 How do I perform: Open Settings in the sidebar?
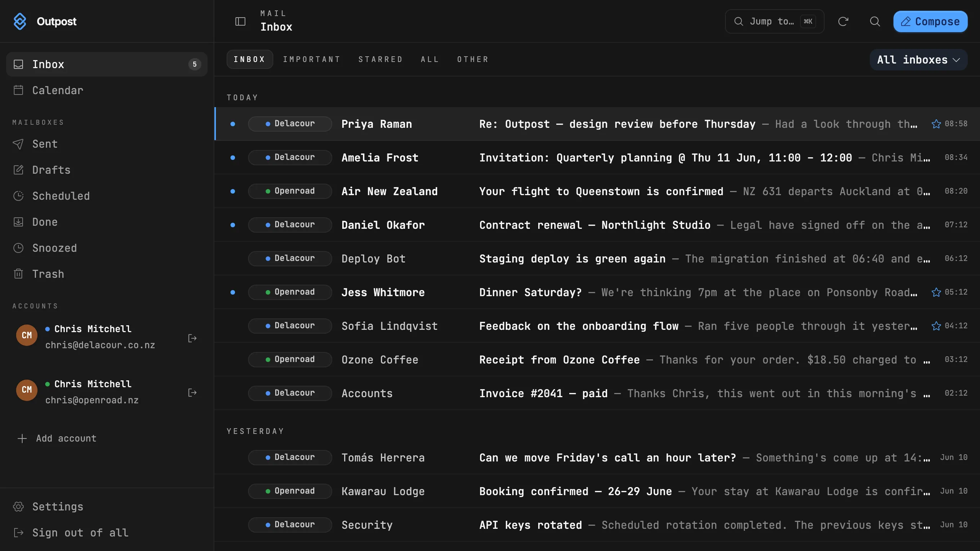click(107, 507)
